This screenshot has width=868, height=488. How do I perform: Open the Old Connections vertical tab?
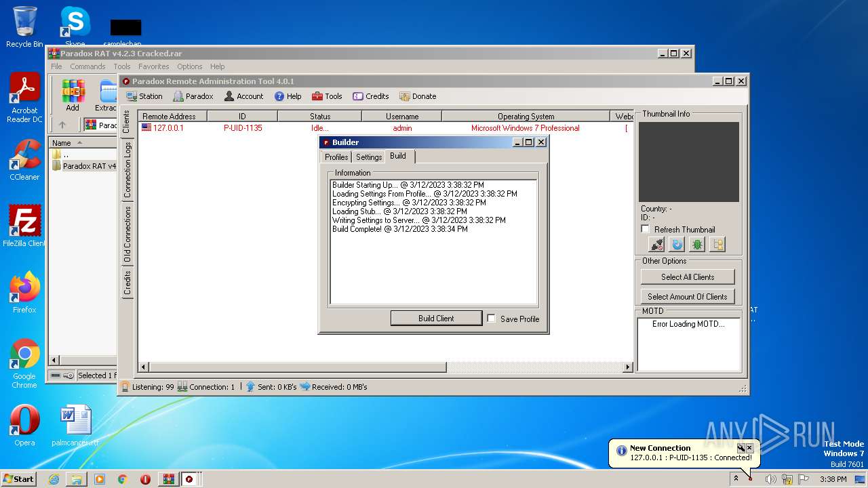(127, 234)
